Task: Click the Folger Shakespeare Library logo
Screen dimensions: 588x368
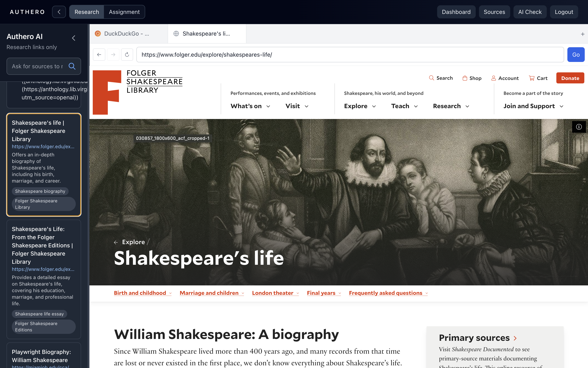Action: [x=138, y=92]
